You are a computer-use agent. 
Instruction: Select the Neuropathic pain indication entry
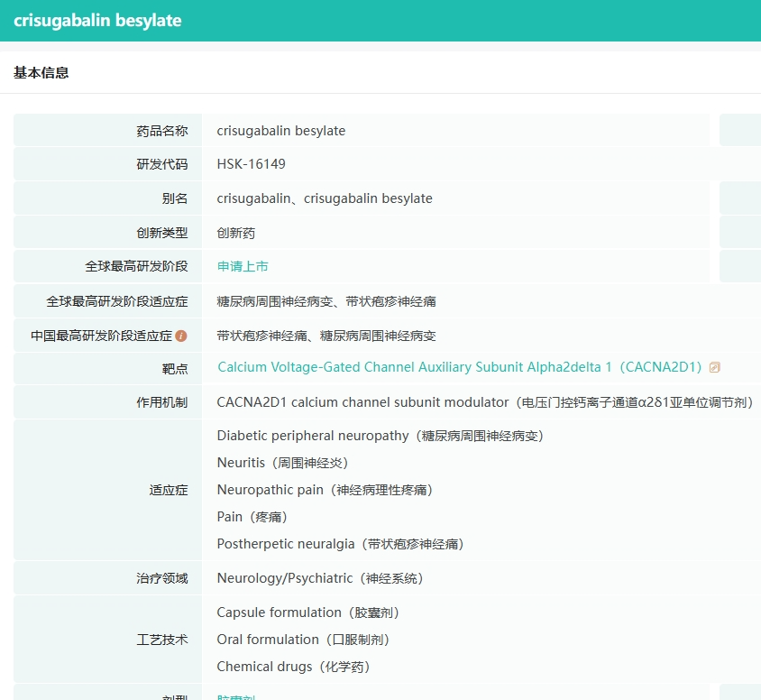(325, 490)
